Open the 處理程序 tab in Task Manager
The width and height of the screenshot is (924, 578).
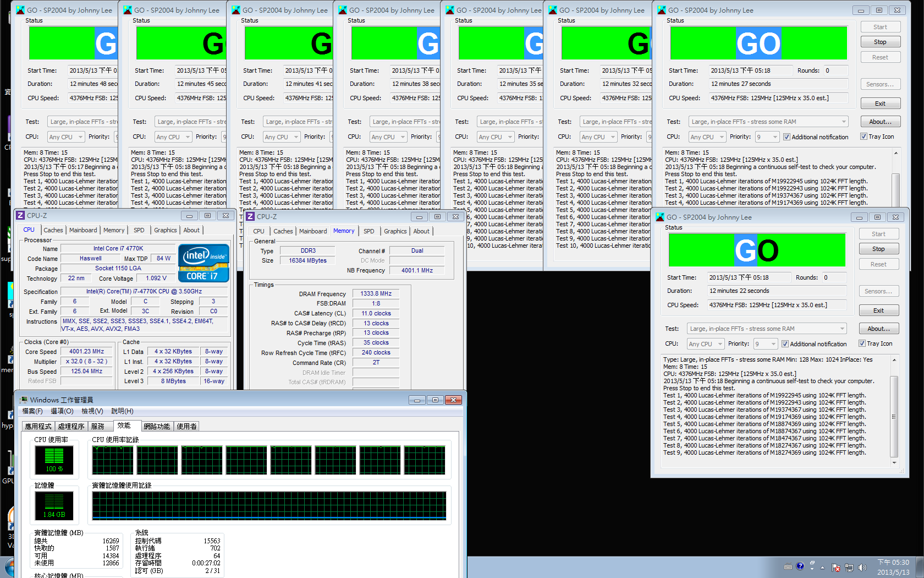coord(71,426)
